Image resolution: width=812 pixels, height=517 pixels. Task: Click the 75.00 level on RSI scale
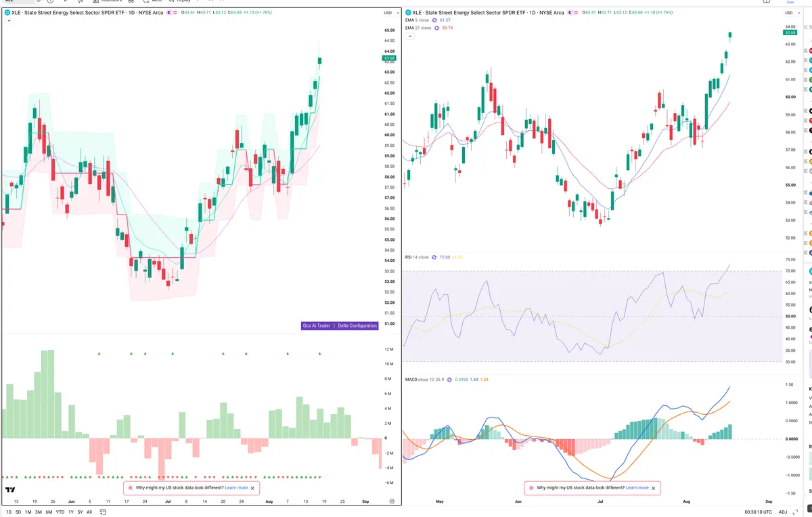tap(790, 260)
